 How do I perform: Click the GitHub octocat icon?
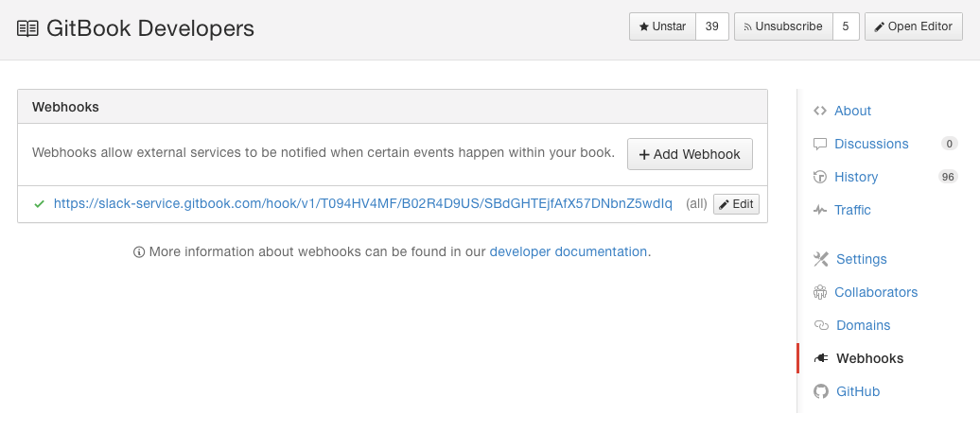tap(820, 391)
